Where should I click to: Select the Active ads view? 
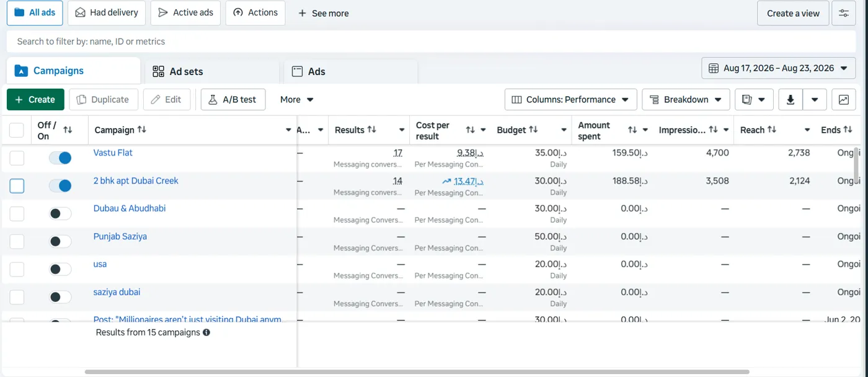point(185,13)
